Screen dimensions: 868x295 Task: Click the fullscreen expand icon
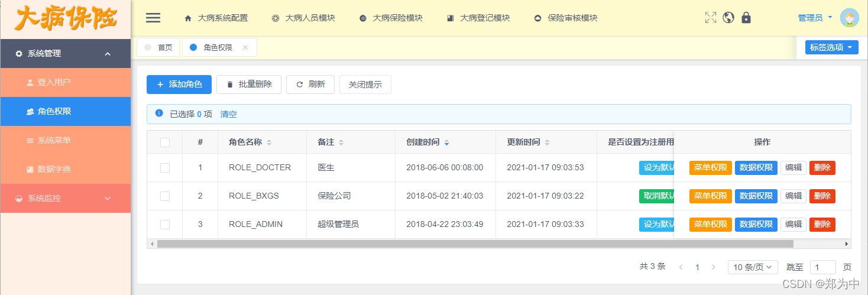(711, 18)
